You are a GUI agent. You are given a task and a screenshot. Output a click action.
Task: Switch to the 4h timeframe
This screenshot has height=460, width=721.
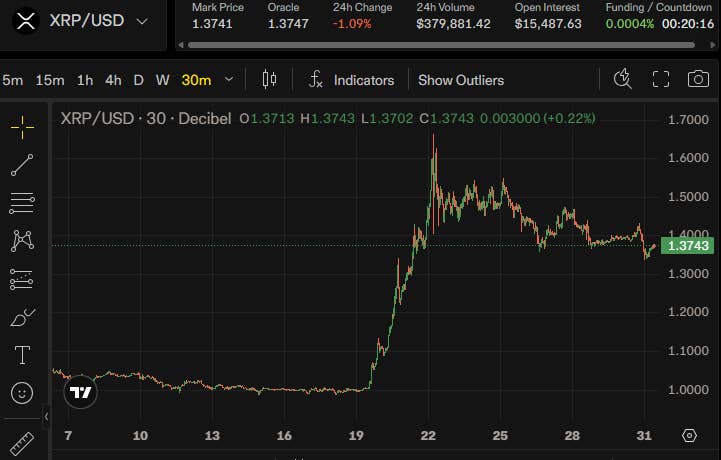pyautogui.click(x=113, y=80)
